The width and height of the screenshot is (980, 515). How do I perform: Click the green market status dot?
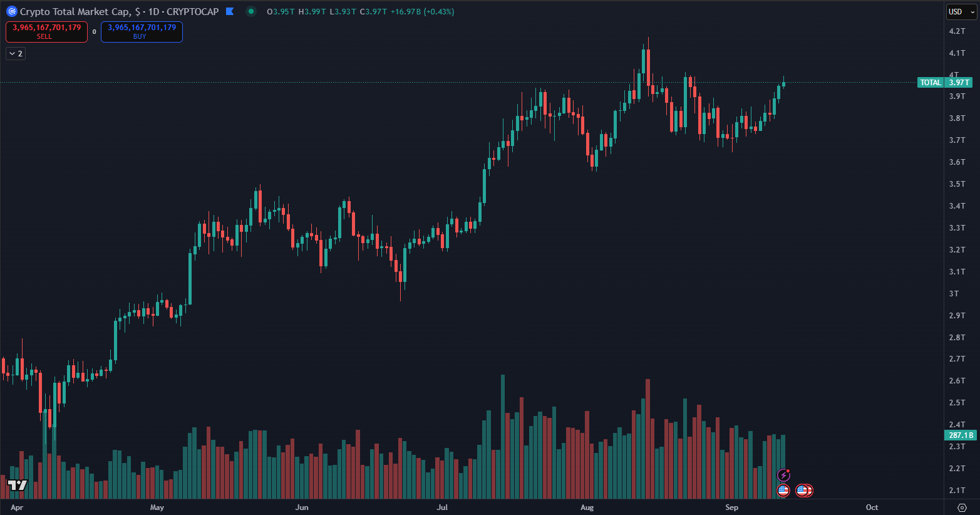pos(251,11)
